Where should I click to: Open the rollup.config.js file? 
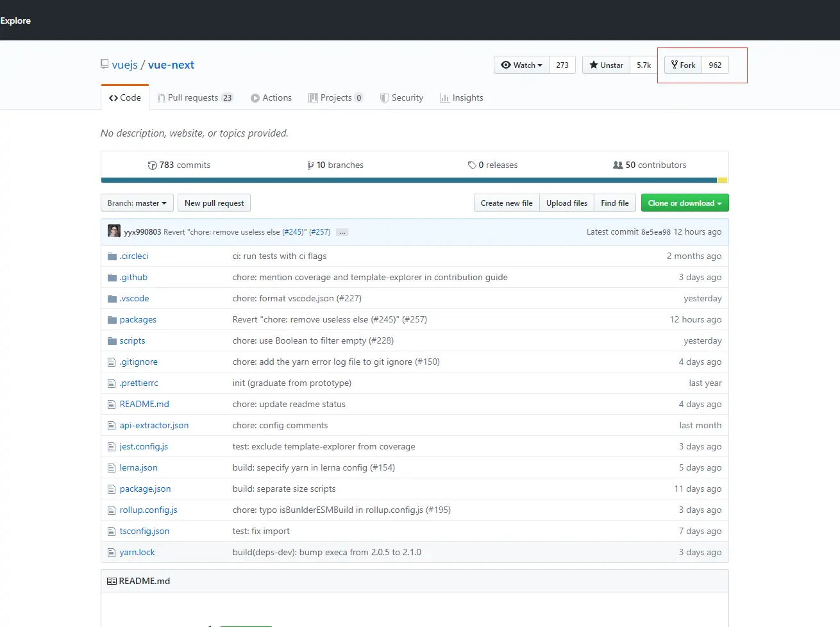coord(148,510)
